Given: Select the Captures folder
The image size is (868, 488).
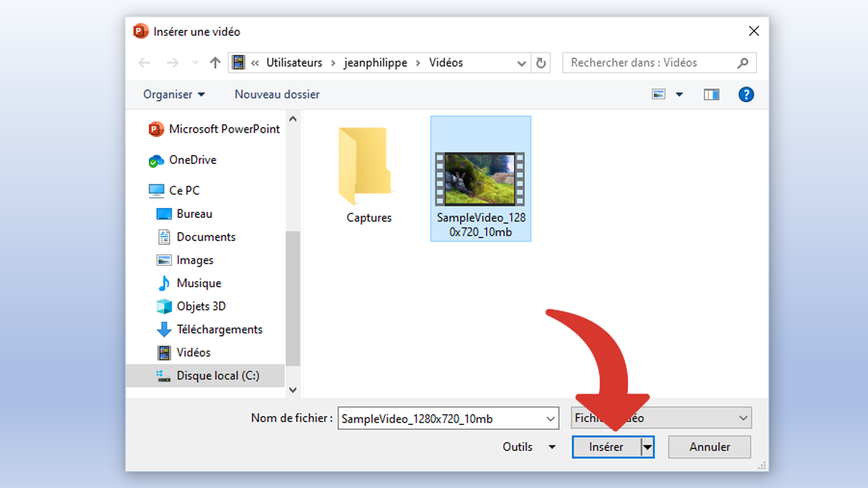Looking at the screenshot, I should [369, 176].
